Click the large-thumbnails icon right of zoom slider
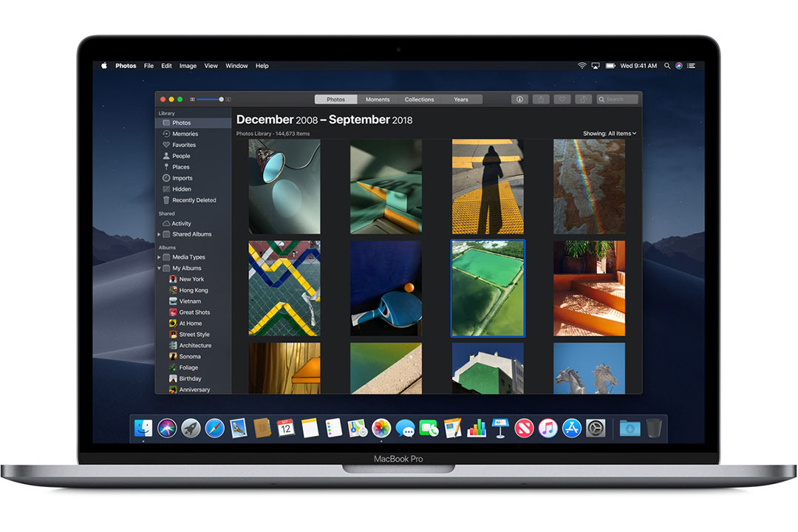Image resolution: width=798 pixels, height=532 pixels. [228, 99]
